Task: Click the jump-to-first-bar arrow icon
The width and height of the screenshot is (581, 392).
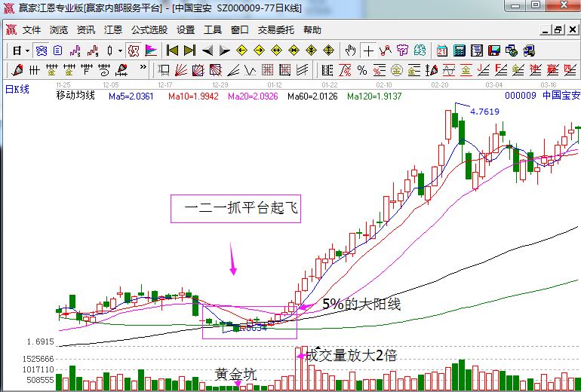Action: pyautogui.click(x=172, y=51)
